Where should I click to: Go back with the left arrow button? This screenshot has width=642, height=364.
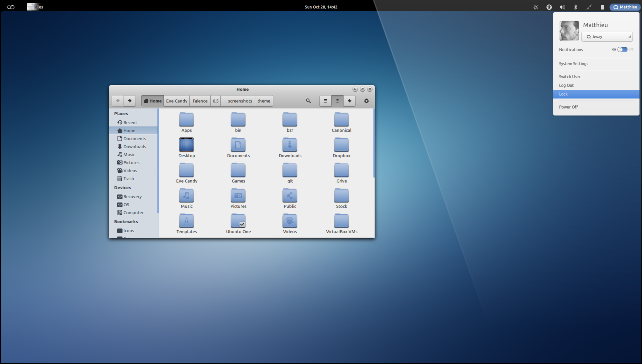(118, 101)
